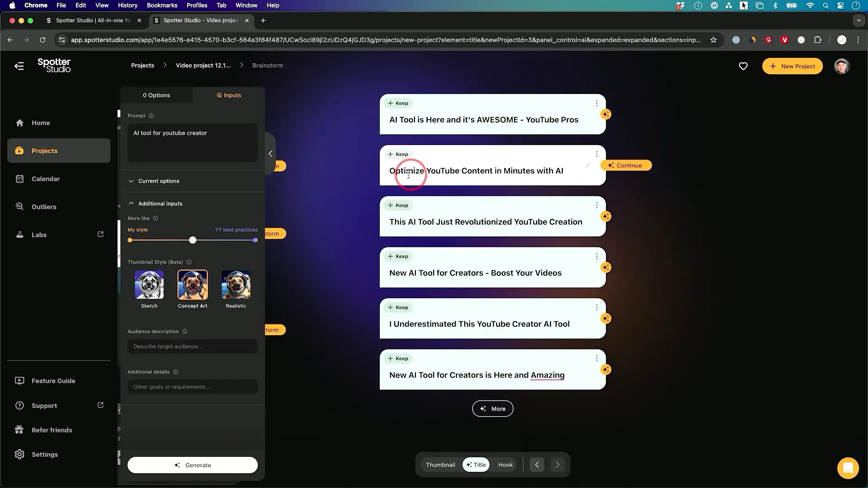Image resolution: width=868 pixels, height=488 pixels.
Task: Keep 'New AI Tool for Creators is Here' title
Action: [398, 358]
